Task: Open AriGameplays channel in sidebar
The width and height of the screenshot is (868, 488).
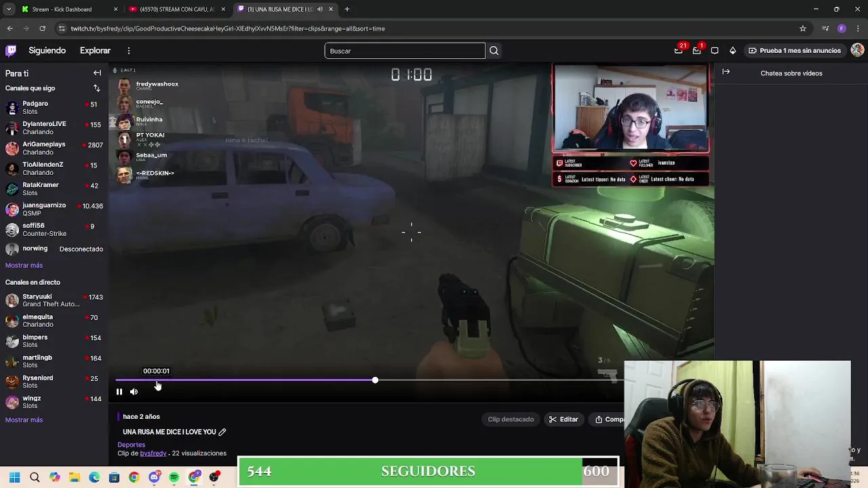Action: [x=54, y=148]
